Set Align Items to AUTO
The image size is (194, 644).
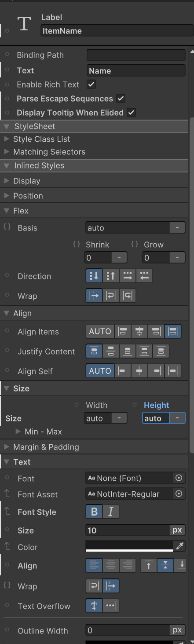click(x=100, y=331)
